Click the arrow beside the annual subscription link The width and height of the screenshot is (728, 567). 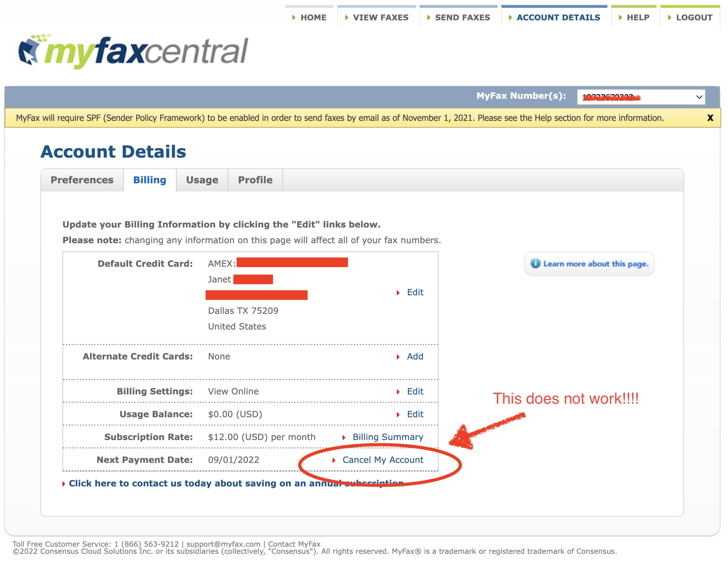click(64, 484)
